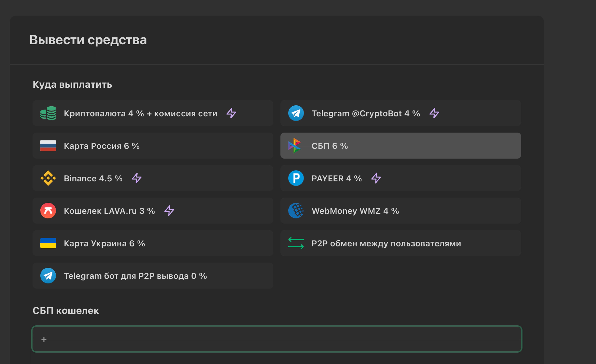This screenshot has width=596, height=364.
Task: Choose Карта Россия 6 % payout method
Action: [x=102, y=146]
